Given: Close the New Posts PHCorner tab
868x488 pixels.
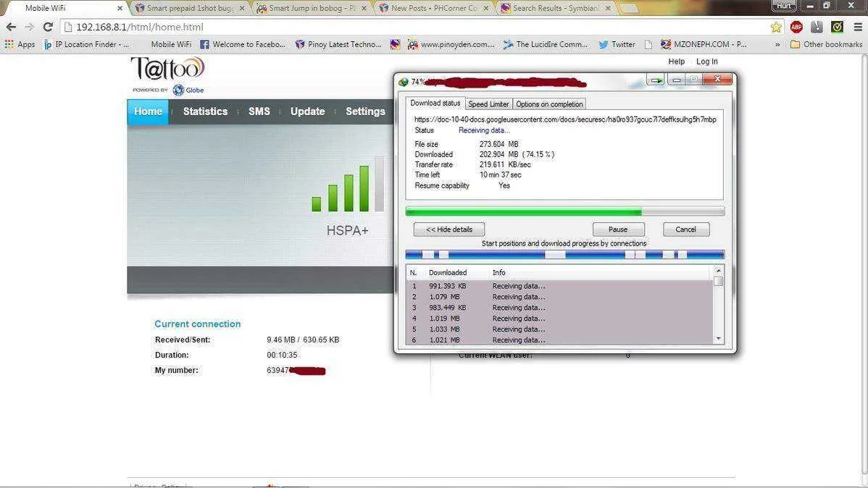Looking at the screenshot, I should click(486, 8).
